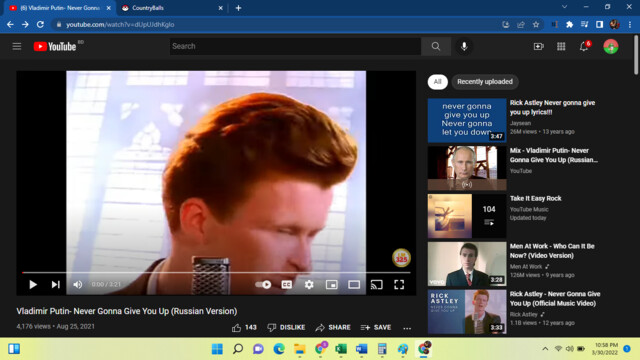Click the SHARE button below video

tap(333, 327)
